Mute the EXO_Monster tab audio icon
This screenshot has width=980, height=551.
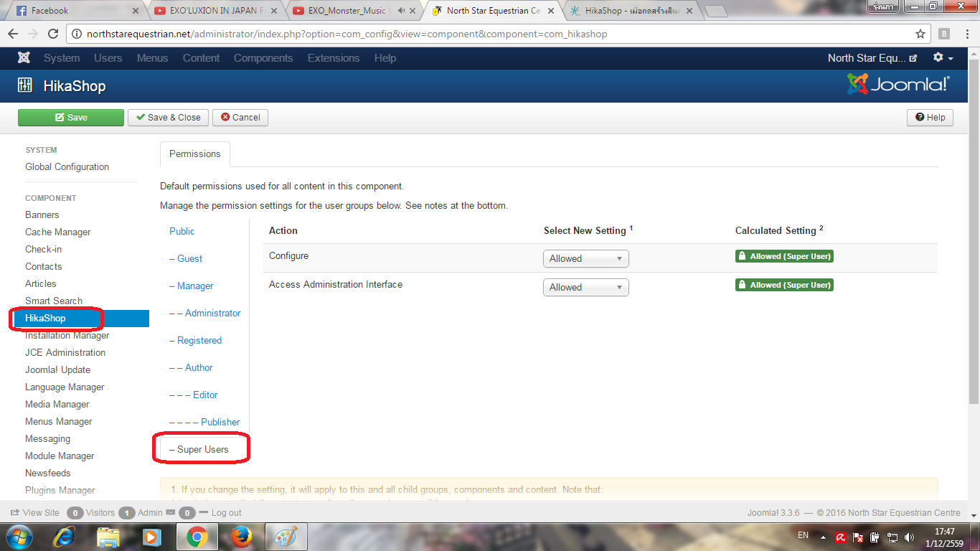pos(400,11)
